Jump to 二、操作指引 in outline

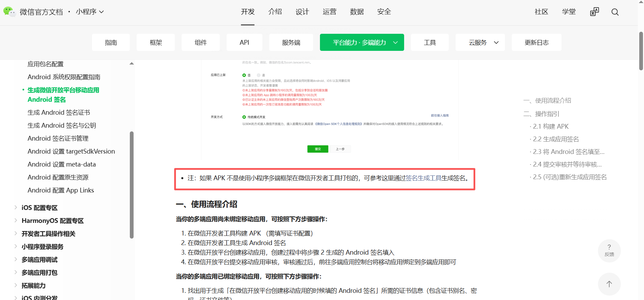point(541,114)
